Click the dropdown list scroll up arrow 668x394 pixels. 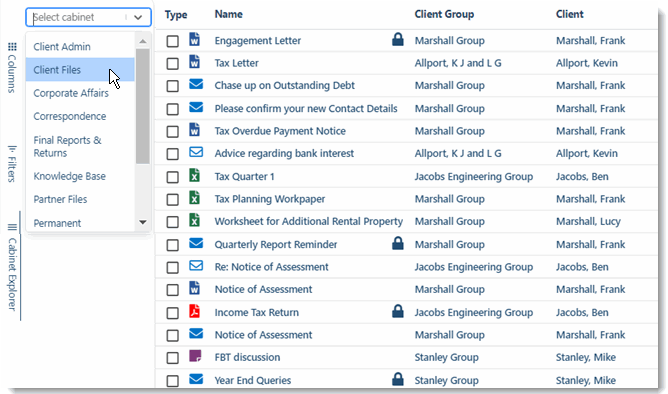(143, 41)
